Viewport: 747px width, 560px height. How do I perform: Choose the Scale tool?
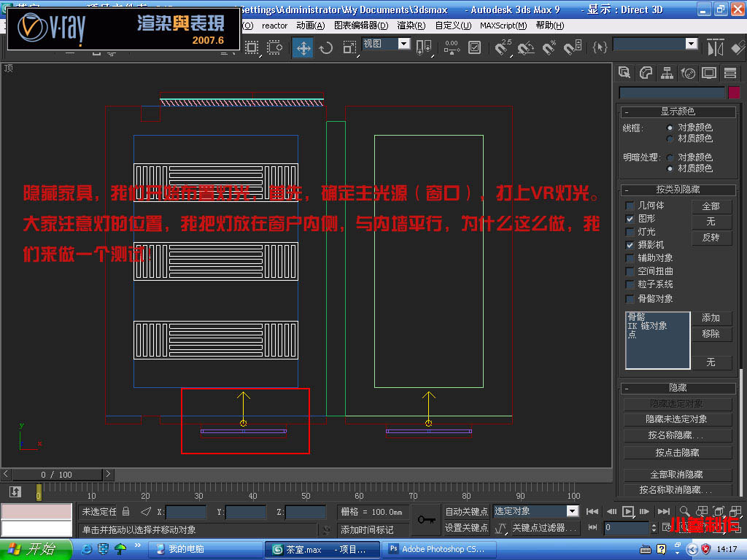pos(349,47)
